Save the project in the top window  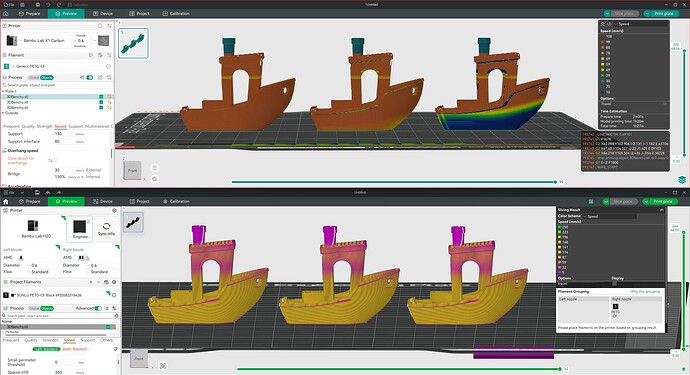37,5
